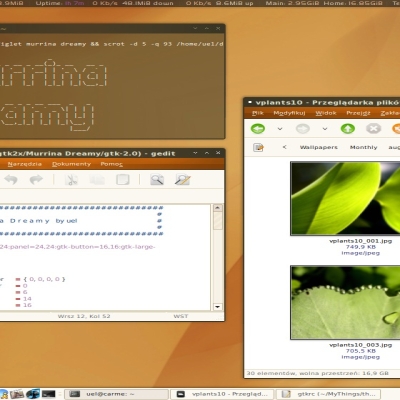Screen dimensions: 400x400
Task: Select the vplants10_001.jpg leaf thumbnail
Action: pyautogui.click(x=345, y=198)
